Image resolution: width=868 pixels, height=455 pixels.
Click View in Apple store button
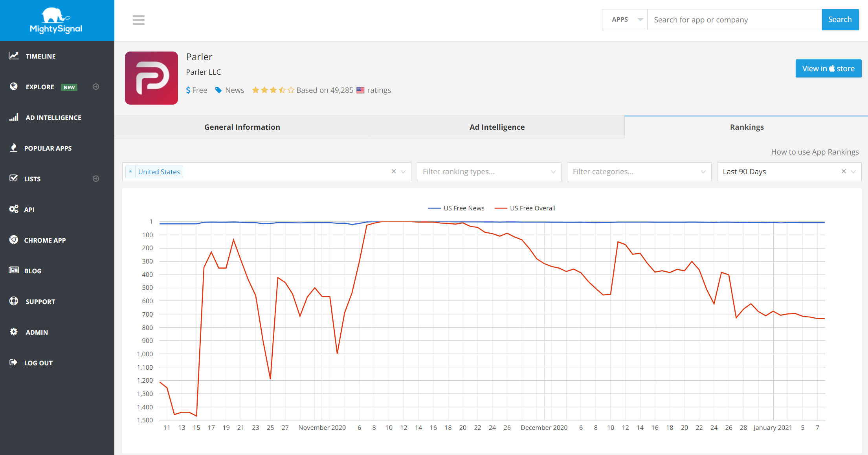(x=828, y=68)
